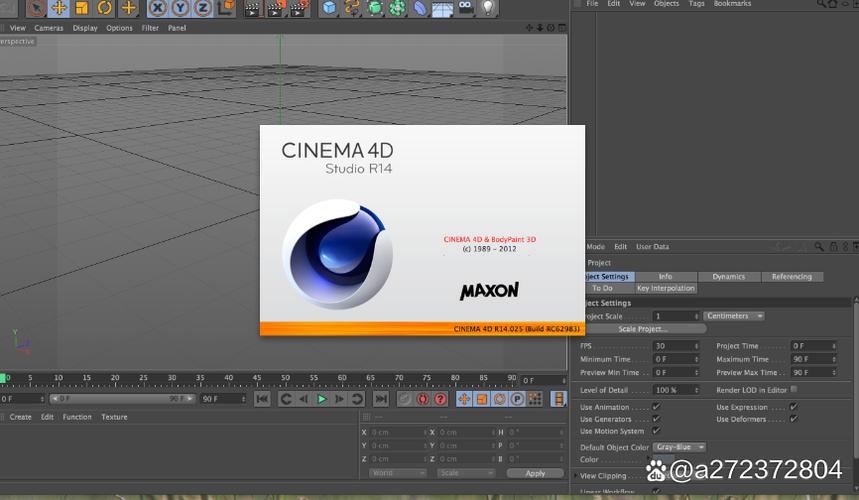
Task: Go to start of animation
Action: tap(262, 399)
